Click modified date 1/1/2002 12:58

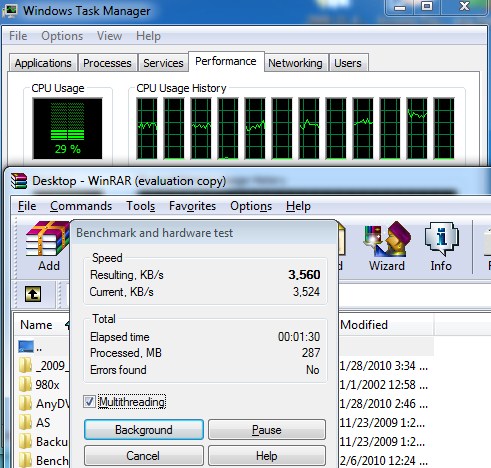[383, 385]
